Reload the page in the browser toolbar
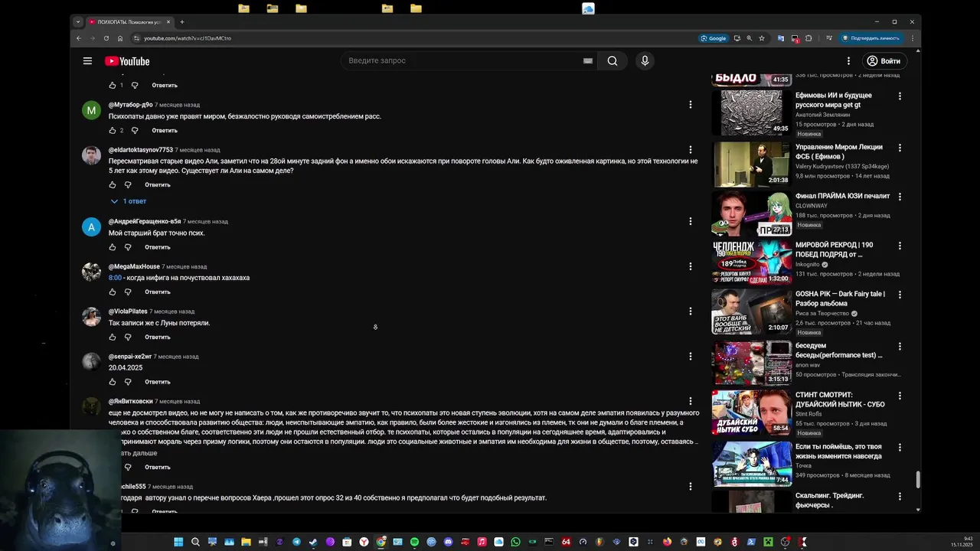Screen dimensions: 980x551 coord(106,38)
